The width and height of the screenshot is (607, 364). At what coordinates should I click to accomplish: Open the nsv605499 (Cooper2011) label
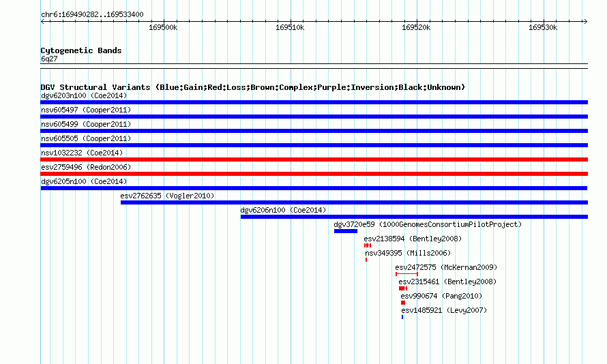86,124
